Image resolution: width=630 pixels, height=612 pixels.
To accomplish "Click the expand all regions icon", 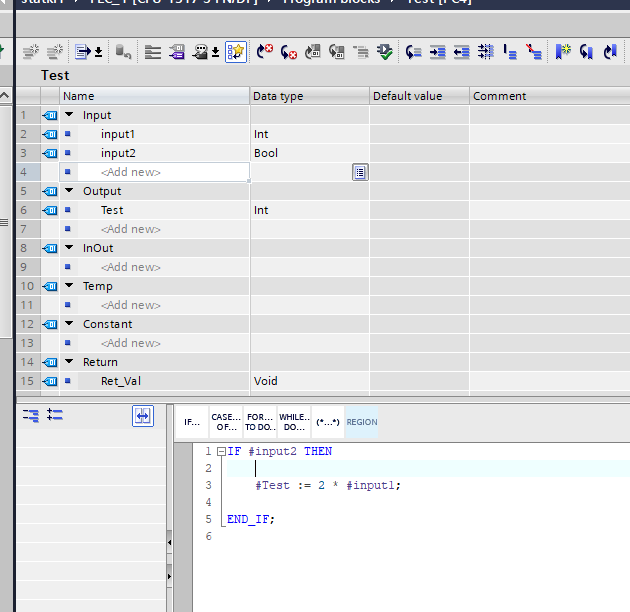I will click(31, 414).
